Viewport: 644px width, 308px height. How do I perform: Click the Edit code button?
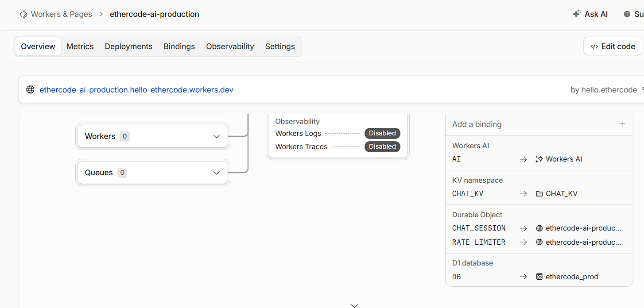click(613, 46)
